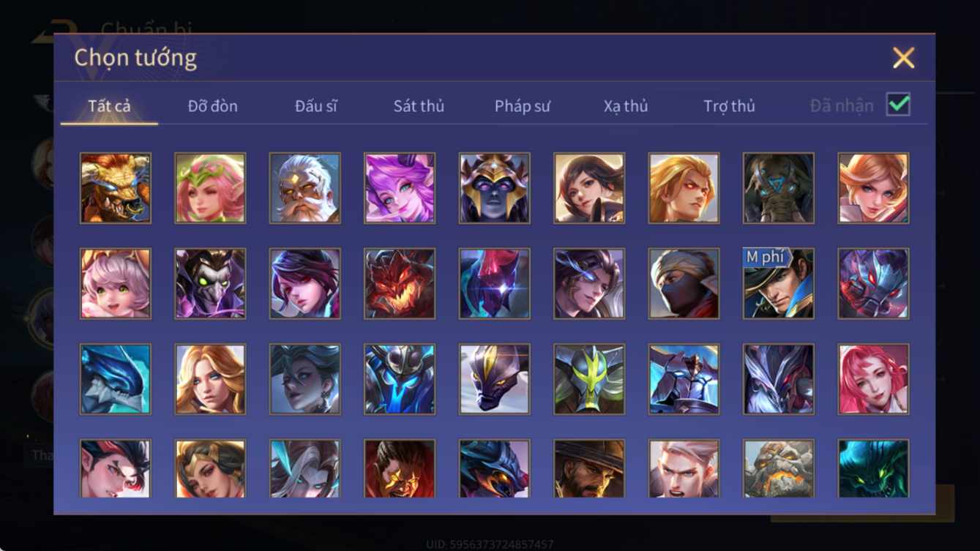Show the Xạ thủ hero list
Screen dimensions: 980x551
click(626, 106)
